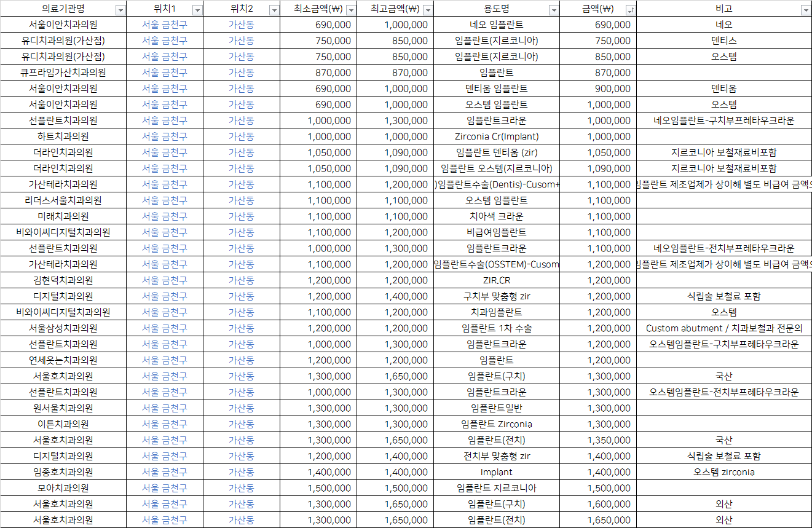
Task: Open the 비고 column filter dropdown
Action: tap(805, 10)
